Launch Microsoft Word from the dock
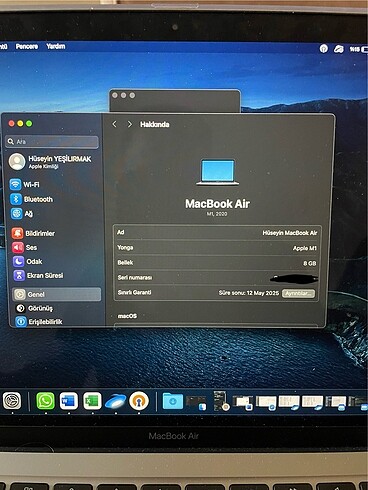The height and width of the screenshot is (490, 368). [69, 401]
